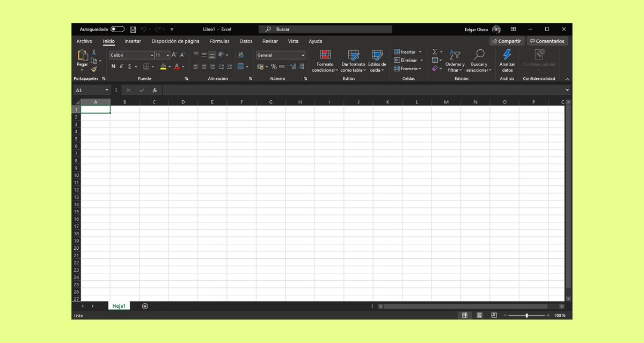Click the Compartir button
The height and width of the screenshot is (343, 644).
[506, 41]
